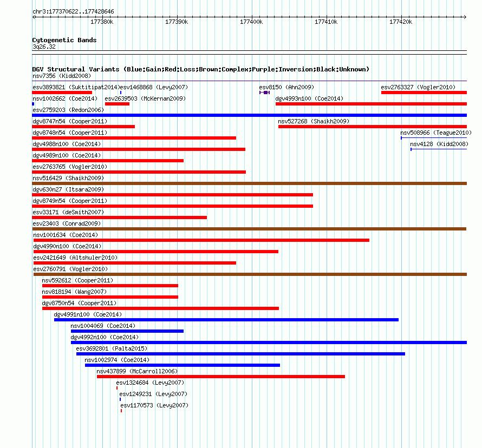The height and width of the screenshot is (448, 482).
Task: Click the dgv4991n100 (Coe2014) label
Action: coord(88,314)
